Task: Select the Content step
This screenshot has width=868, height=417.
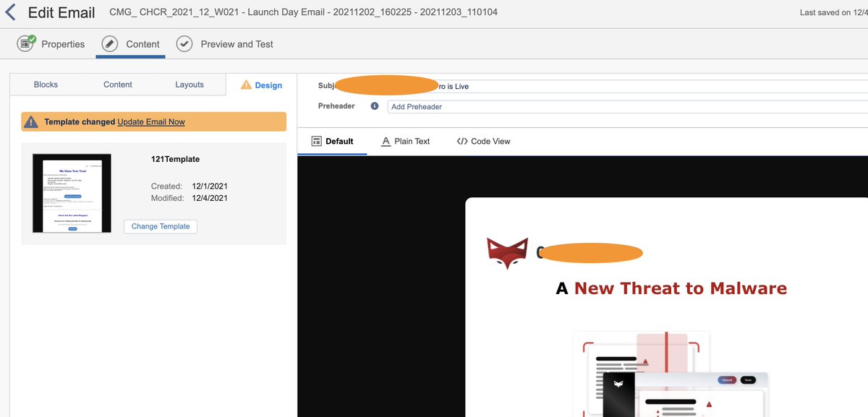Action: tap(130, 44)
